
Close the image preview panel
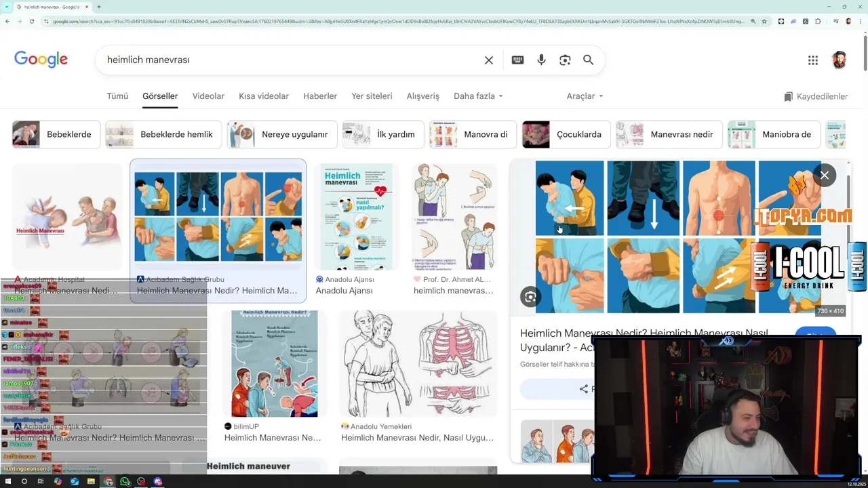pos(824,176)
